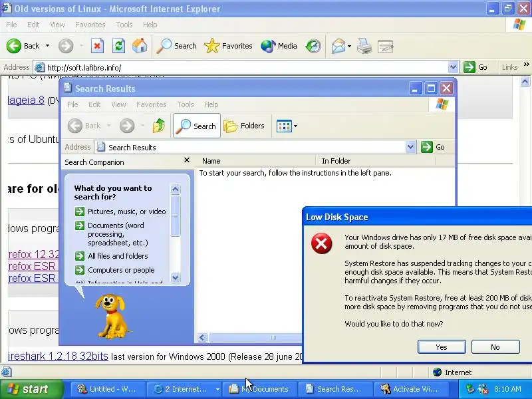Screen dimensions: 532x399
Task: Click Go in the Search Results window
Action: click(x=433, y=147)
